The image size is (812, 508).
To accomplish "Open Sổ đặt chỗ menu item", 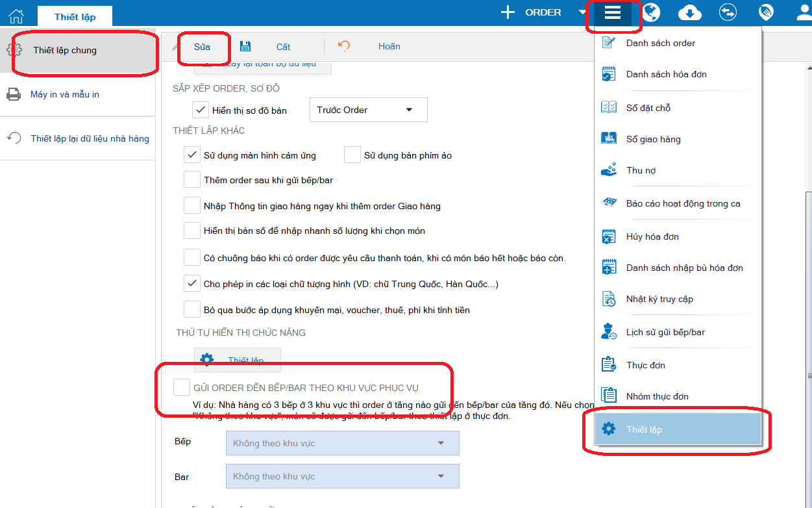I will [678, 108].
